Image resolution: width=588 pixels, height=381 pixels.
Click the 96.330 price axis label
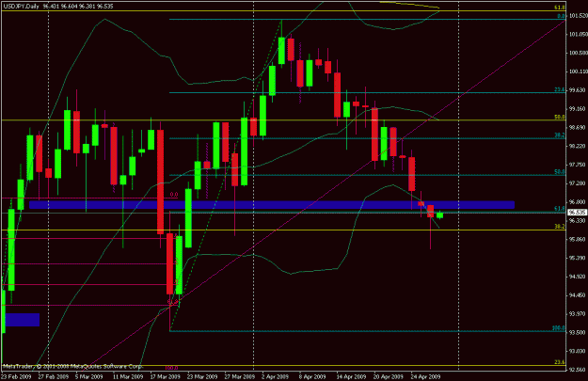point(578,220)
